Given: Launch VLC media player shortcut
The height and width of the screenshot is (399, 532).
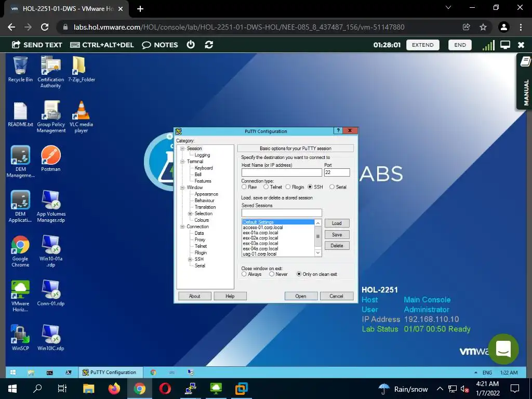Looking at the screenshot, I should pyautogui.click(x=81, y=117).
